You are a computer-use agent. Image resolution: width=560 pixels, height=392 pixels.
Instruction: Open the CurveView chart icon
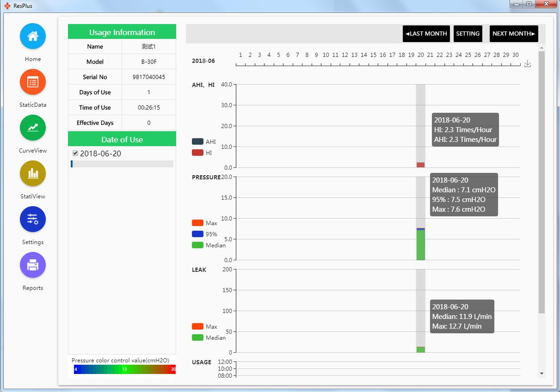tap(33, 128)
